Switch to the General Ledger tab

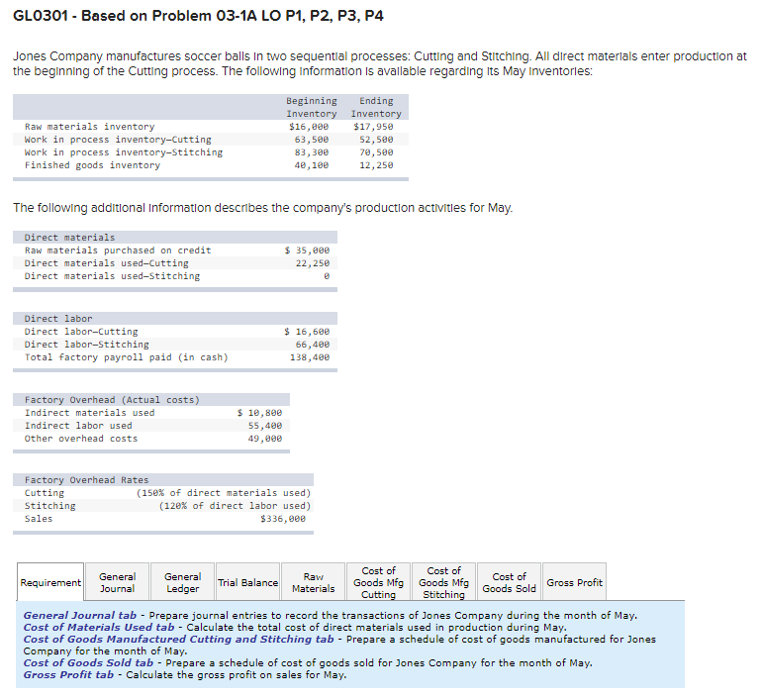point(183,582)
